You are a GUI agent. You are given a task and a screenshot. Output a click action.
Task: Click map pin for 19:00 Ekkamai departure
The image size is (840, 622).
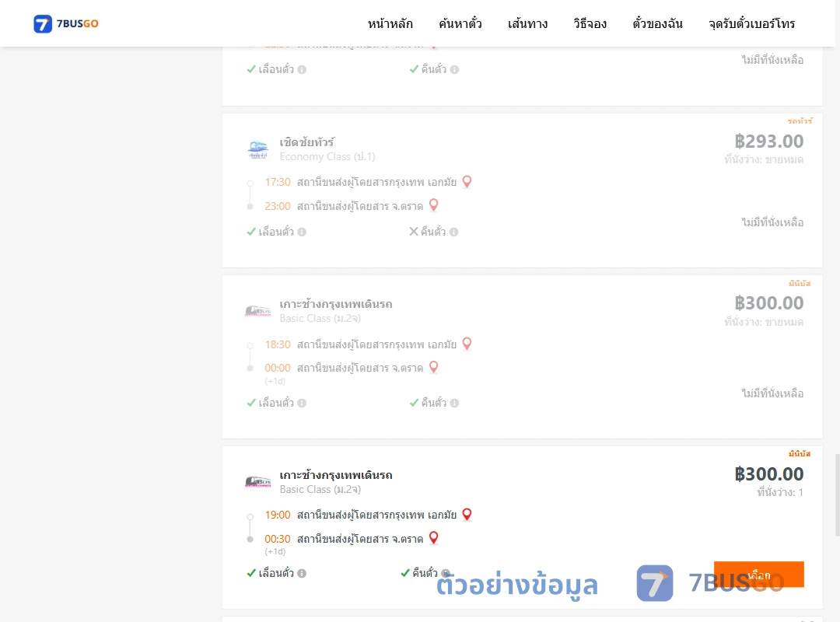point(467,514)
